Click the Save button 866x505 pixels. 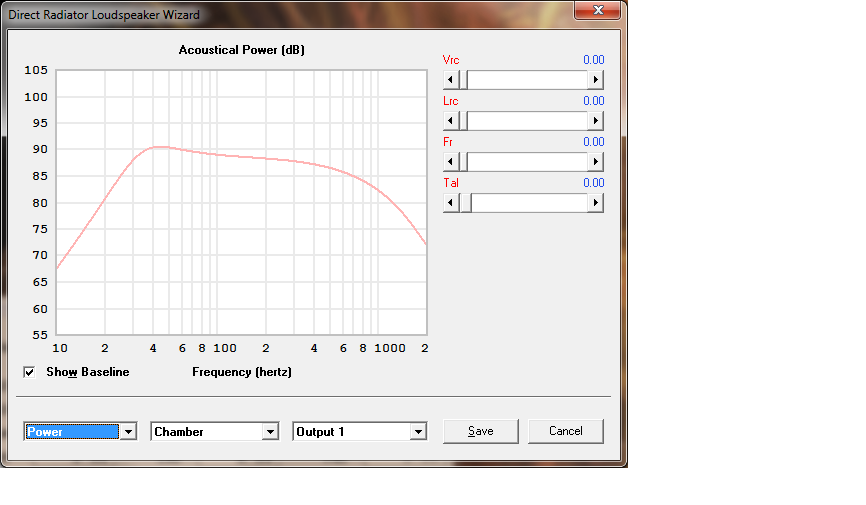[x=480, y=431]
